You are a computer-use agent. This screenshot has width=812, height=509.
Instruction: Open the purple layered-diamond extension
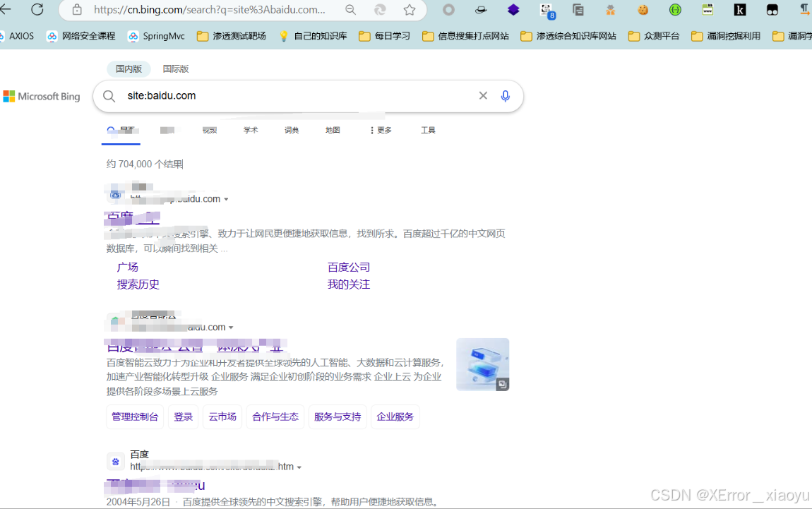click(x=513, y=9)
